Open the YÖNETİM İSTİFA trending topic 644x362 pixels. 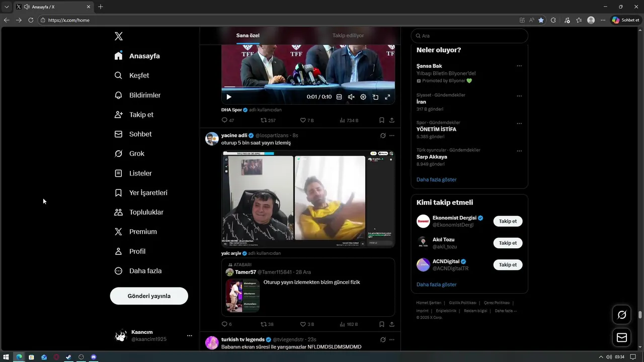pos(436,129)
